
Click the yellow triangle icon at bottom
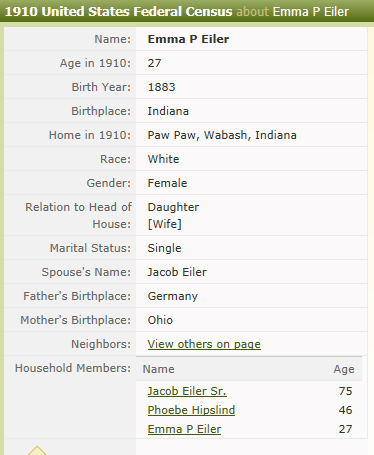coord(37,450)
